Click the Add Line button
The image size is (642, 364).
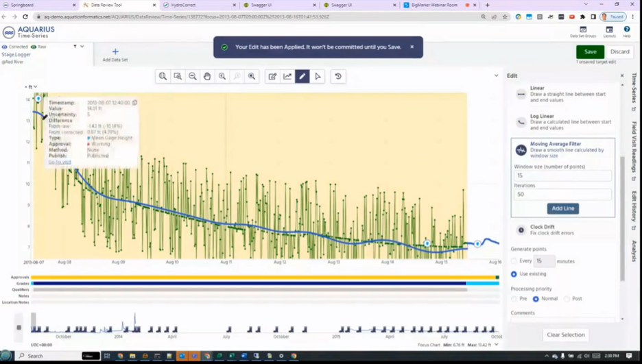562,208
